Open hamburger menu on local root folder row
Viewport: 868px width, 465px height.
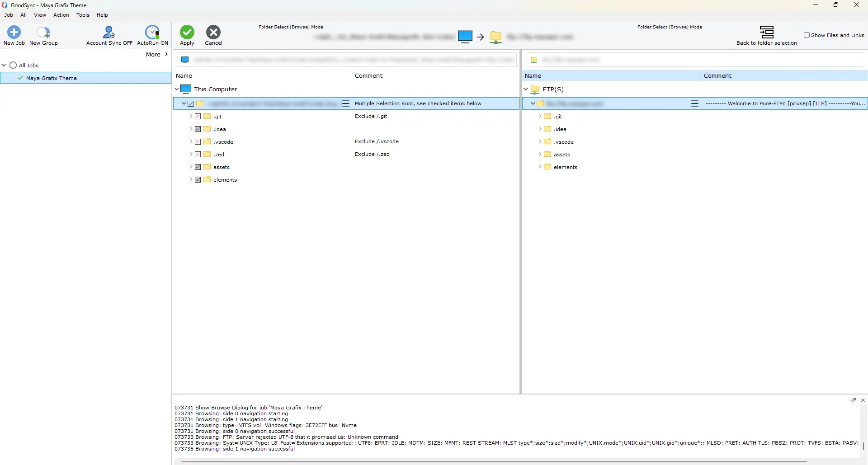tap(346, 103)
